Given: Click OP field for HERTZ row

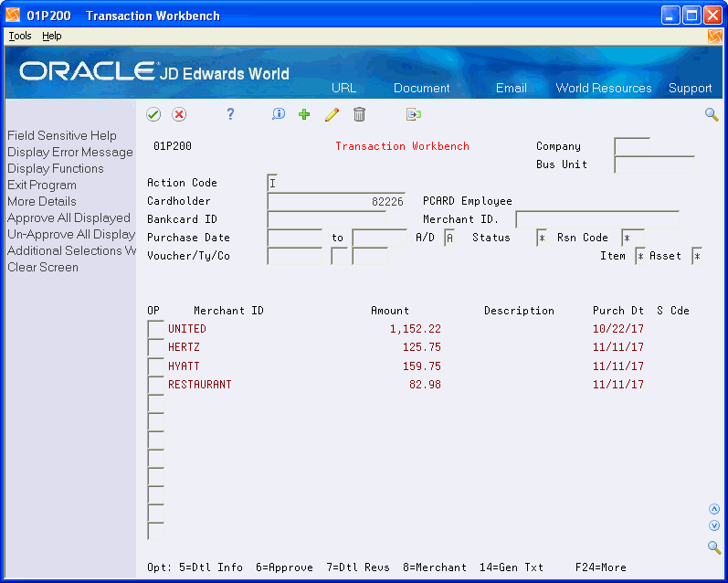Looking at the screenshot, I should (155, 347).
